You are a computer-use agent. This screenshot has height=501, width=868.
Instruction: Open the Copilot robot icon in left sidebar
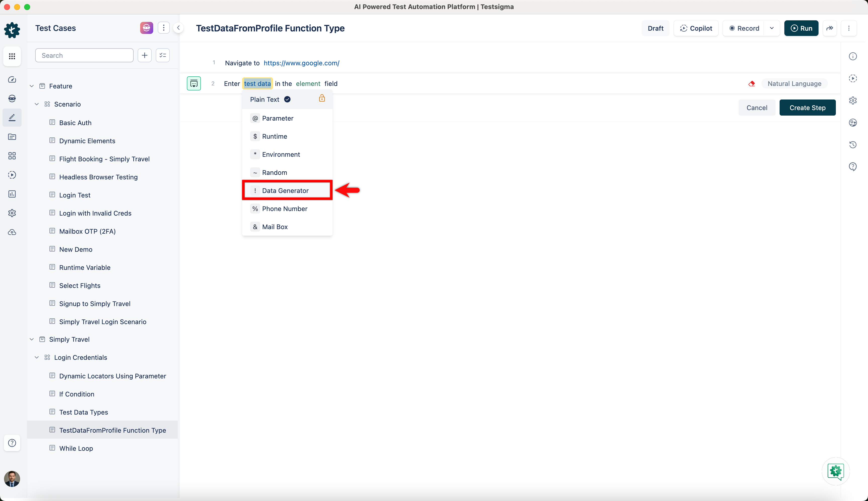pos(12,98)
